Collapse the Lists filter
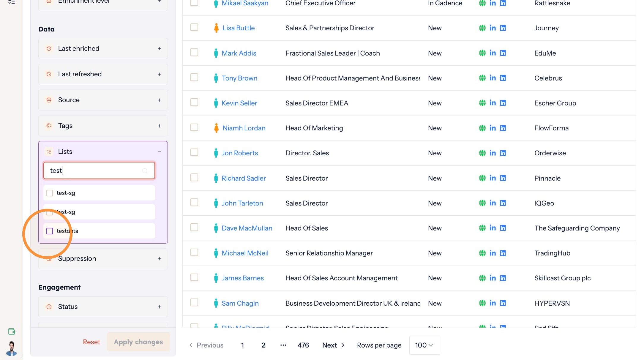This screenshot has width=644, height=360. pyautogui.click(x=160, y=152)
